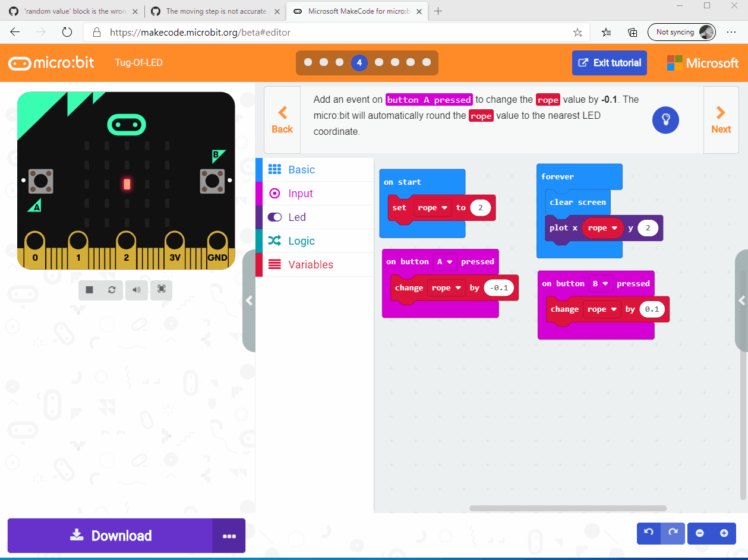Open a new browser tab
This screenshot has width=748, height=560.
tap(438, 11)
